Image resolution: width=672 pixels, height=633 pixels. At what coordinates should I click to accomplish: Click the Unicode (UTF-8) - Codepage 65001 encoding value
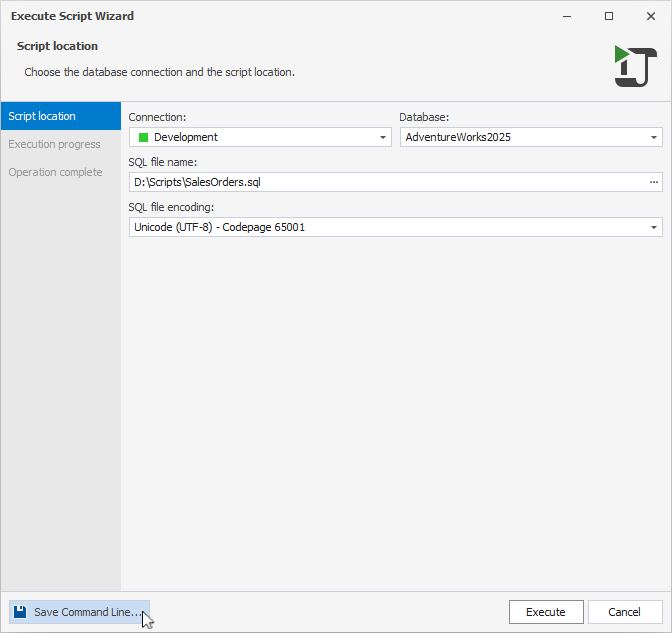click(219, 227)
